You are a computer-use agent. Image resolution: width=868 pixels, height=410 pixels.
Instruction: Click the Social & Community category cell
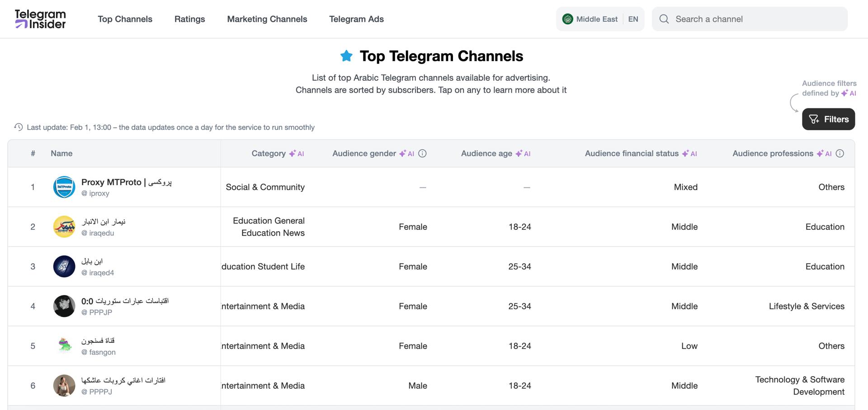click(x=265, y=187)
